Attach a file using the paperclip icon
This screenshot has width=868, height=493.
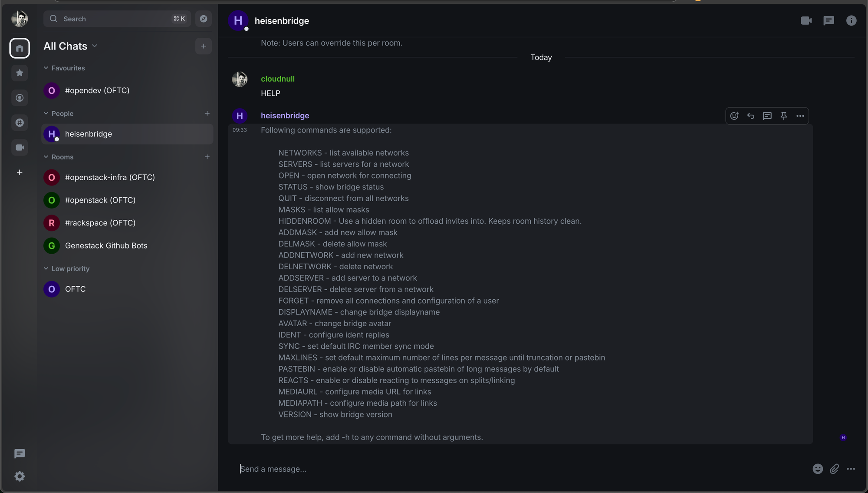pyautogui.click(x=834, y=469)
